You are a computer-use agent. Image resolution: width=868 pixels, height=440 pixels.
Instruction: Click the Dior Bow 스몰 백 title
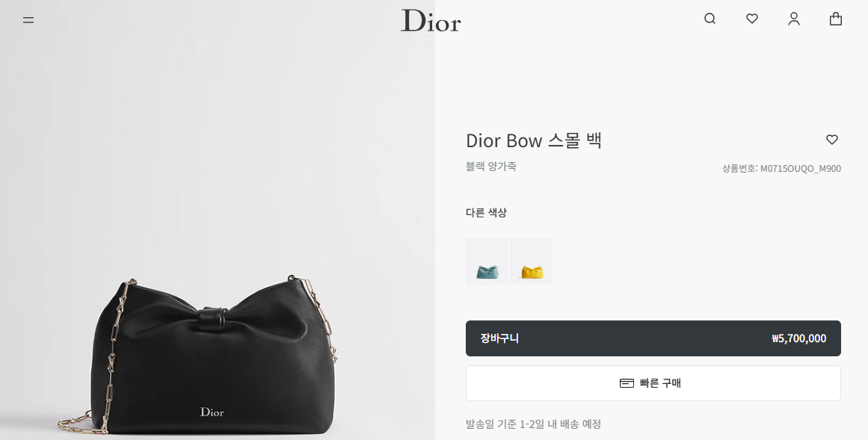pyautogui.click(x=534, y=140)
